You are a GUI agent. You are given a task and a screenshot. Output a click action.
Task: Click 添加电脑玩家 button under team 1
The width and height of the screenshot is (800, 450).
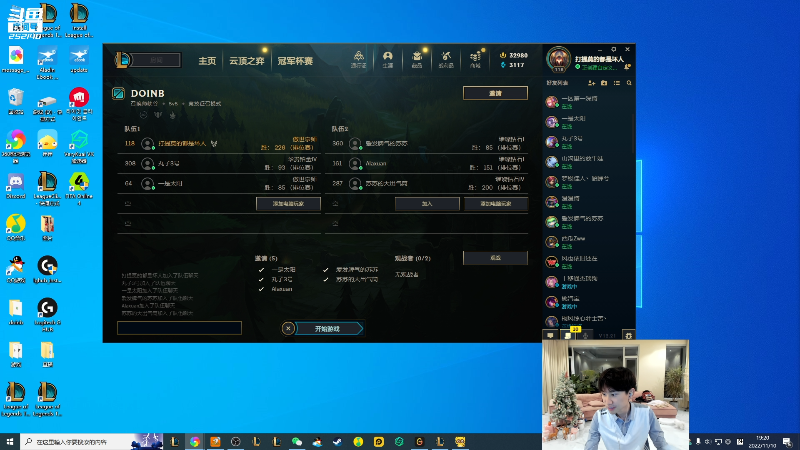click(x=288, y=204)
